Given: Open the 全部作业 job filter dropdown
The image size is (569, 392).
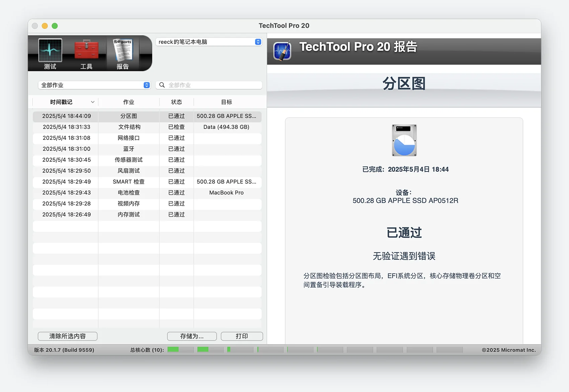Looking at the screenshot, I should (x=94, y=85).
